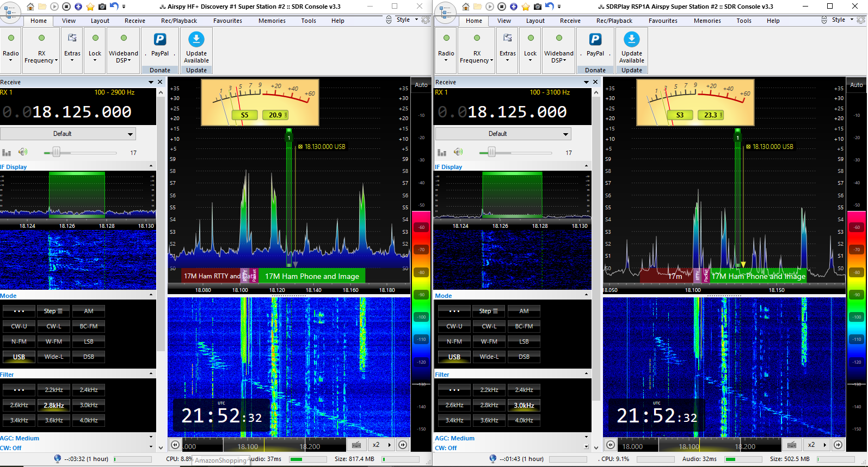Screen dimensions: 868x467
Task: Click the keyboard icon below SDRPlay waterfall
Action: tap(792, 445)
